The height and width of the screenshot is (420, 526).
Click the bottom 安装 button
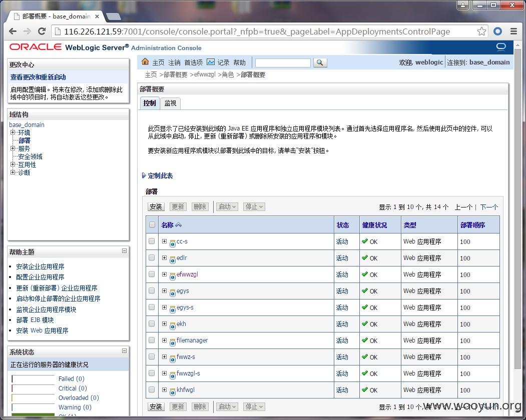click(x=156, y=406)
